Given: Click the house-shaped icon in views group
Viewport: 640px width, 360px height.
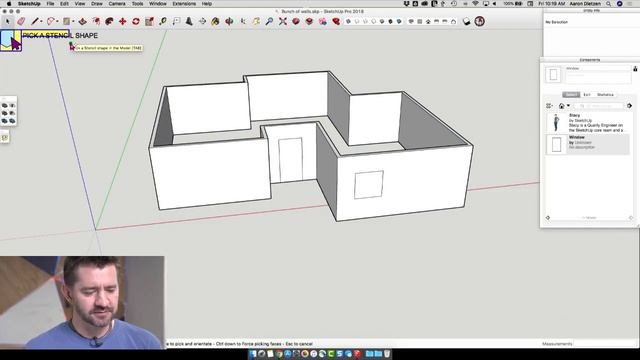Looking at the screenshot, I should tap(428, 22).
